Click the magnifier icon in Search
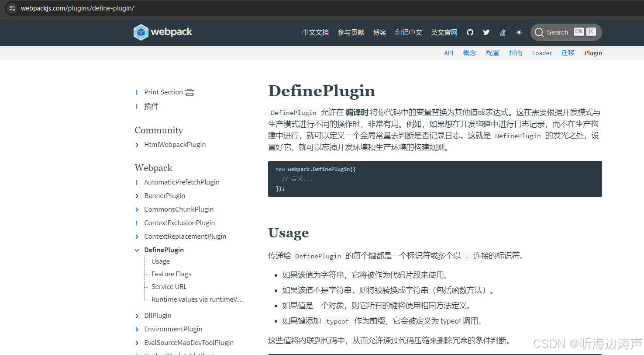 [539, 32]
